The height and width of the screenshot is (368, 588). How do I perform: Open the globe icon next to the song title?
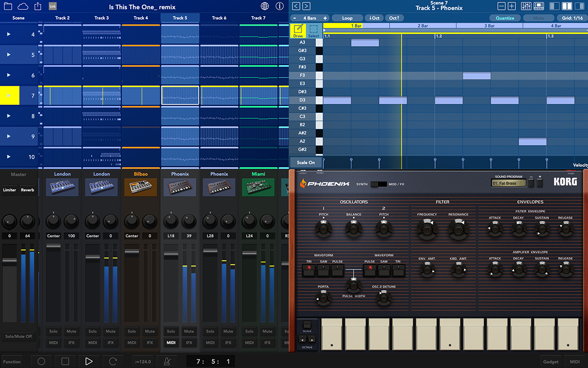264,5
